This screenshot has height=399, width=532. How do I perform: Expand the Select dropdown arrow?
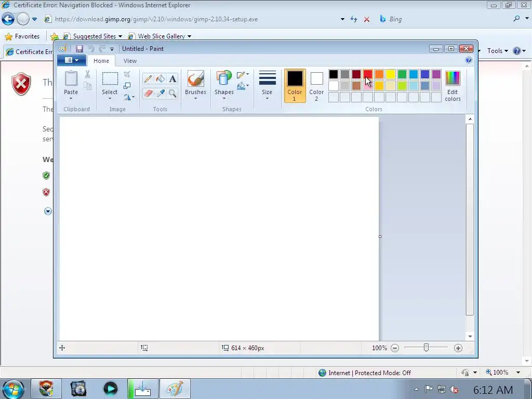pos(110,99)
